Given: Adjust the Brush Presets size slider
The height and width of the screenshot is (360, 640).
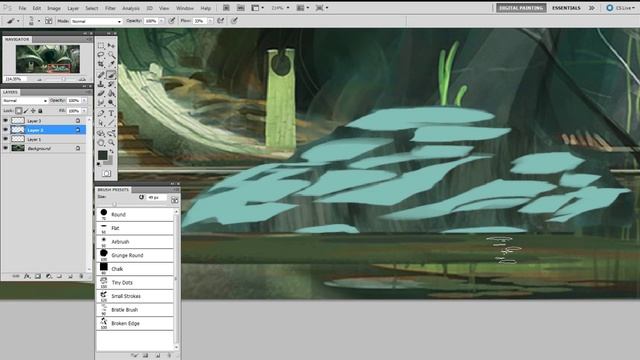Looking at the screenshot, I should tap(115, 204).
